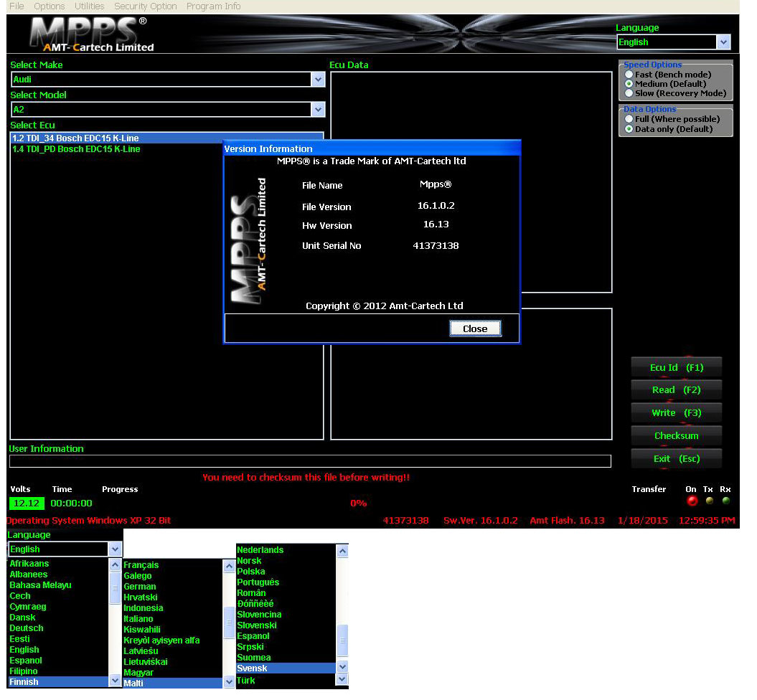The image size is (757, 700).
Task: Click the progress bar showing 0%
Action: (x=359, y=503)
